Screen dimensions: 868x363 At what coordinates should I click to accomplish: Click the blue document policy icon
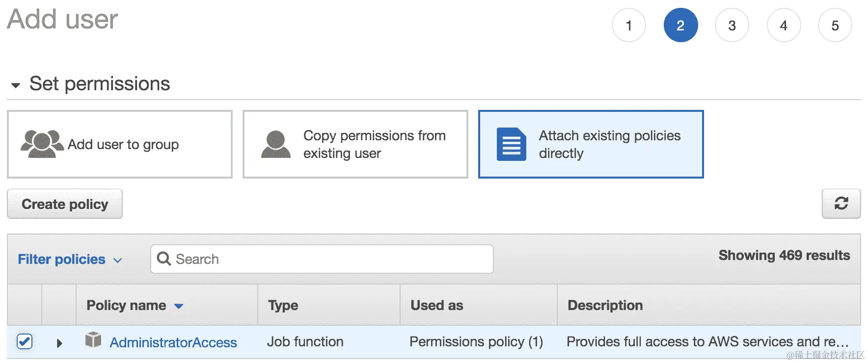(511, 144)
